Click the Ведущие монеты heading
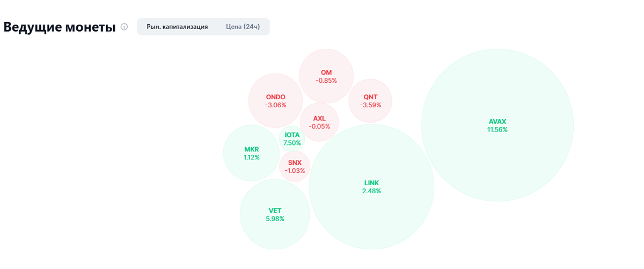Viewport: 644px width, 269px height. (x=60, y=27)
